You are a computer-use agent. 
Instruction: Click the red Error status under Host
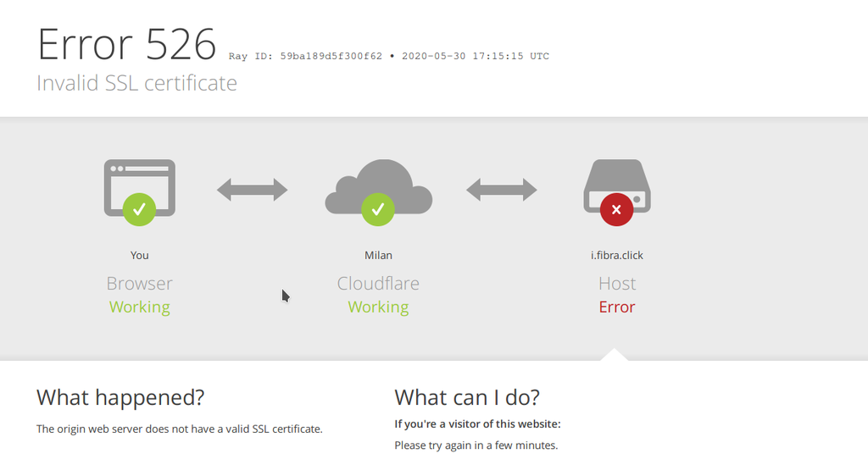[x=617, y=307]
